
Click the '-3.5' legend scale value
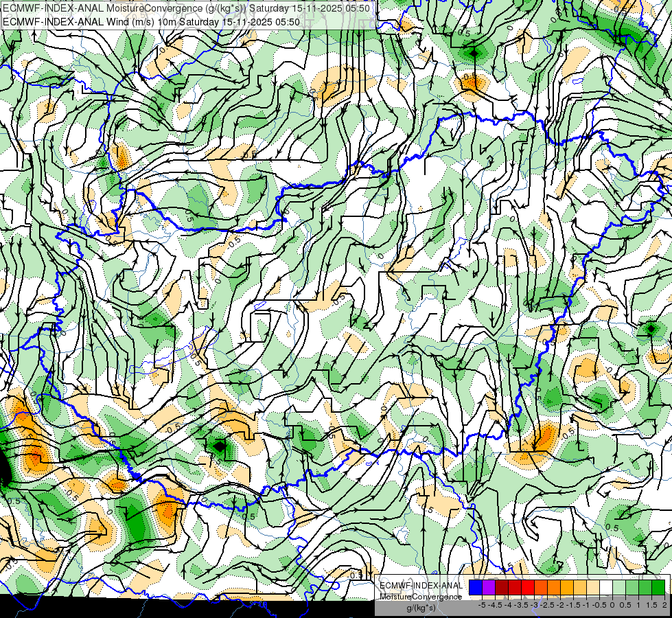tap(521, 605)
